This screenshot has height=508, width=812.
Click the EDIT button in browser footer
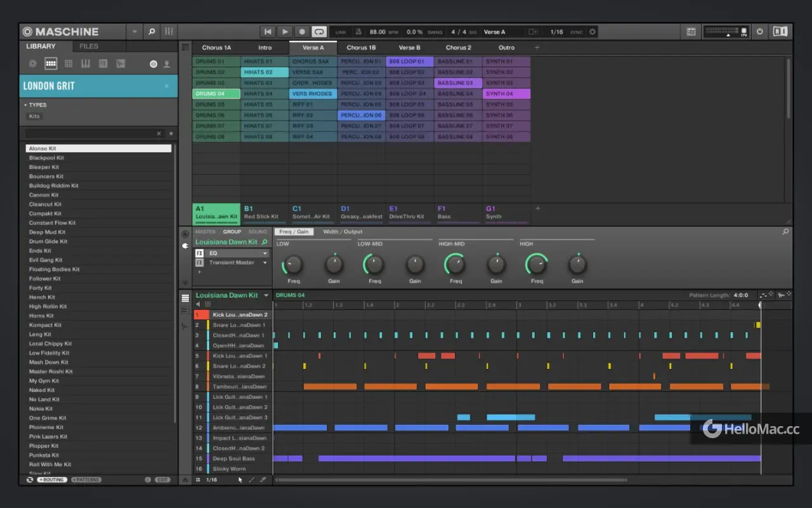(162, 480)
